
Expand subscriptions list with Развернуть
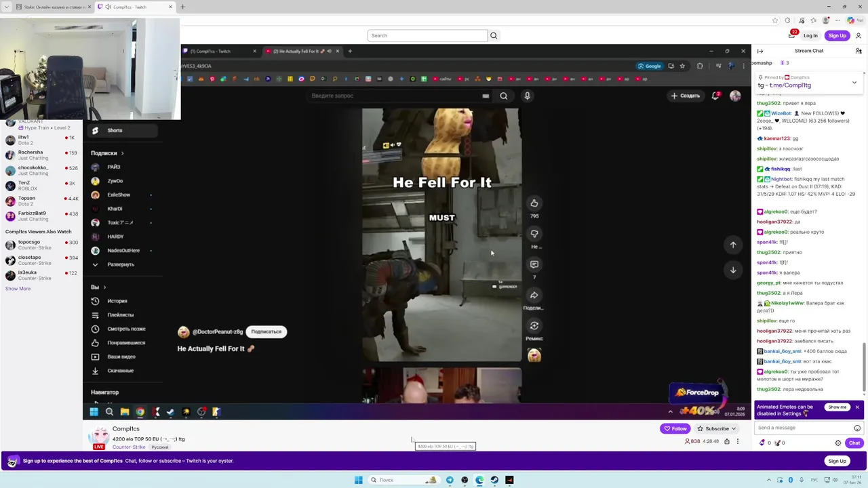(121, 264)
